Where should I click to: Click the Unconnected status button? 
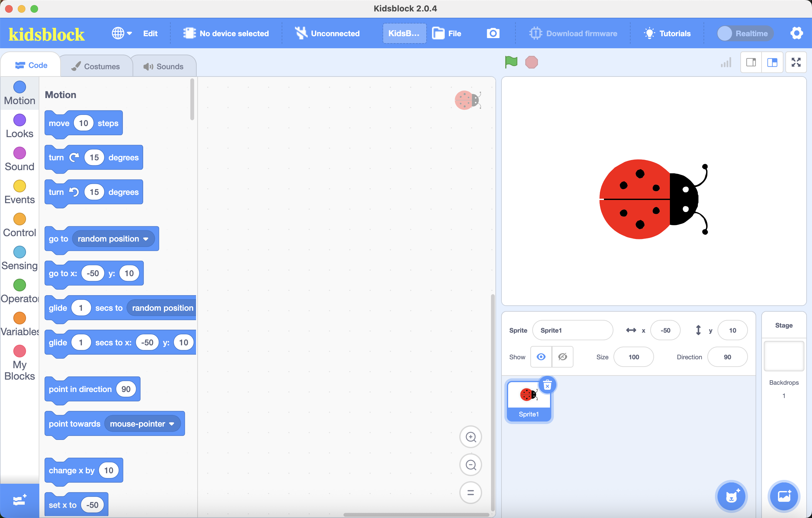327,33
